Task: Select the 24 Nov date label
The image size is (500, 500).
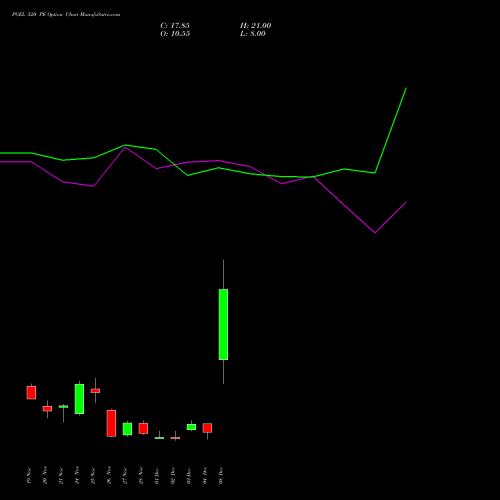Action: click(77, 475)
